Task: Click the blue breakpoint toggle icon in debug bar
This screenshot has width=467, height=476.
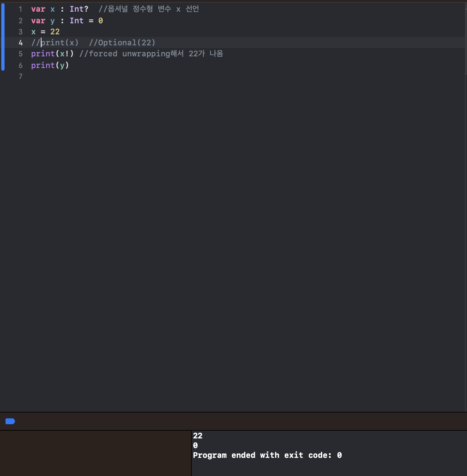Action: tap(10, 421)
